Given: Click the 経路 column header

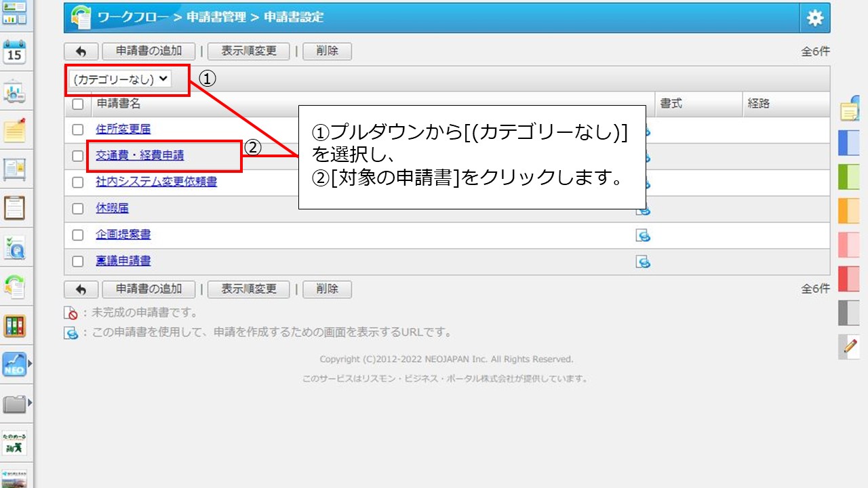Looking at the screenshot, I should pyautogui.click(x=759, y=104).
